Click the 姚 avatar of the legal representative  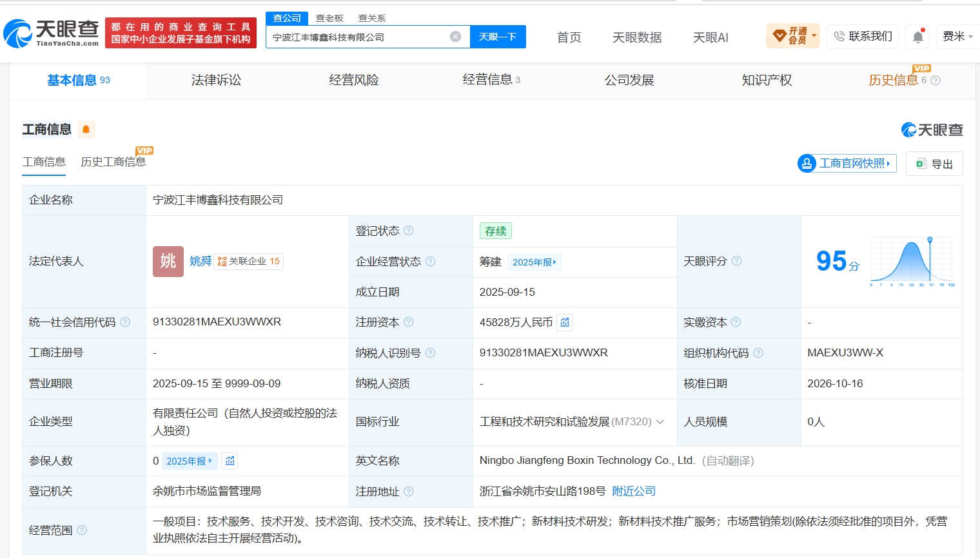point(168,261)
